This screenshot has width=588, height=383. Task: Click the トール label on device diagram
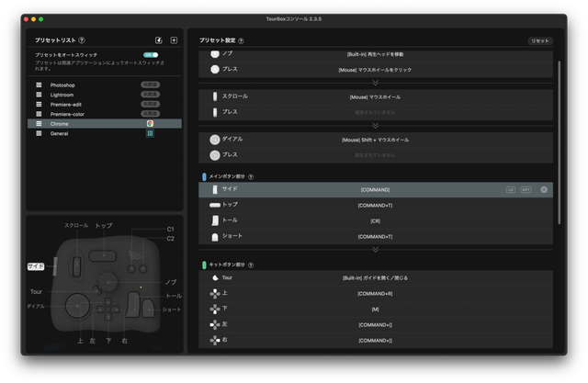point(174,296)
